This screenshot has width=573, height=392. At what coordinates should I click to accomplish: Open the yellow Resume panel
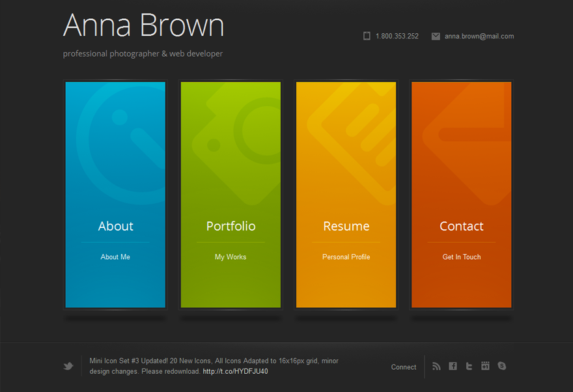[346, 195]
